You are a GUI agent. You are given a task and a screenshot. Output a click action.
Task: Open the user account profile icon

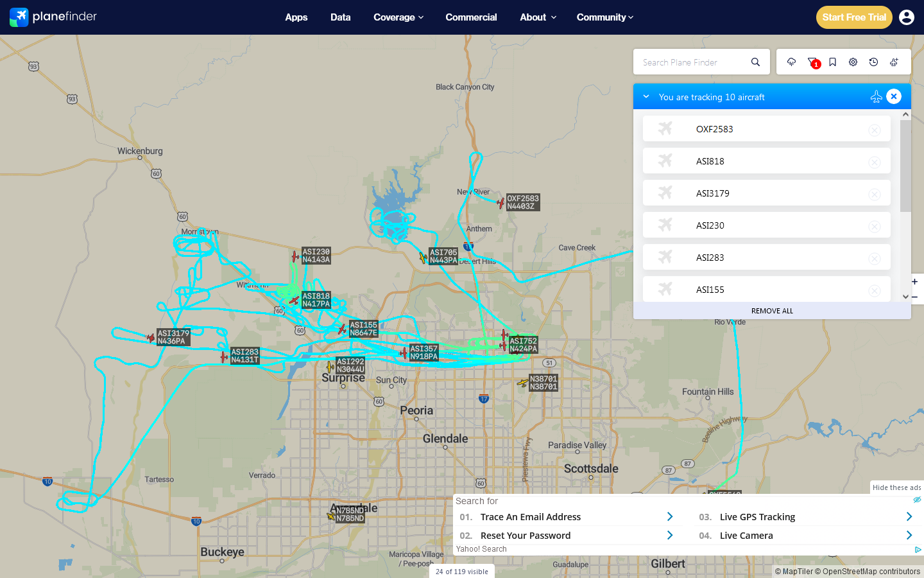(x=907, y=17)
